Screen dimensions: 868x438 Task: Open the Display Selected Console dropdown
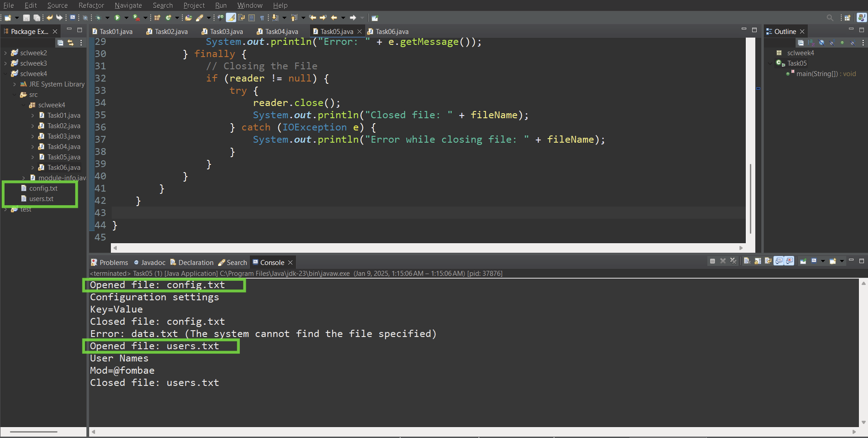(823, 261)
